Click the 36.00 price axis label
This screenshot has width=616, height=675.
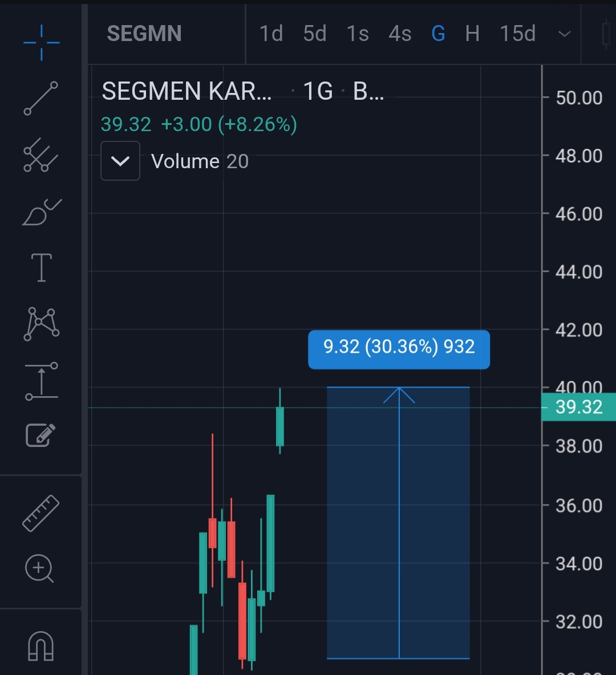point(579,505)
